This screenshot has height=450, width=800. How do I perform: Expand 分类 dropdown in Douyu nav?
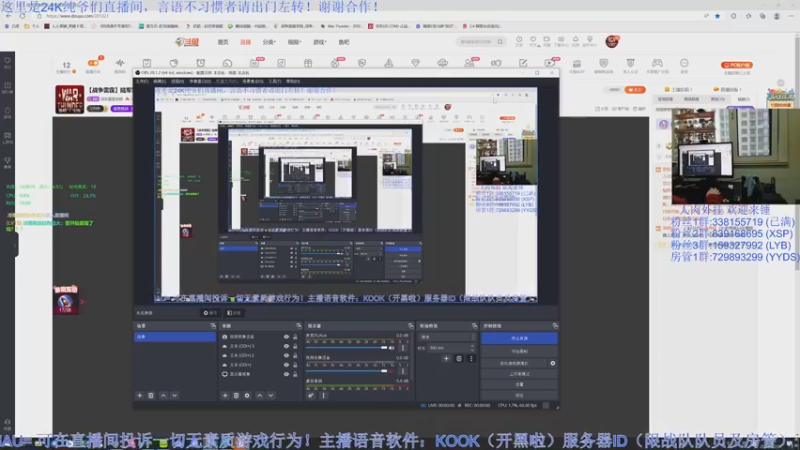[x=269, y=42]
